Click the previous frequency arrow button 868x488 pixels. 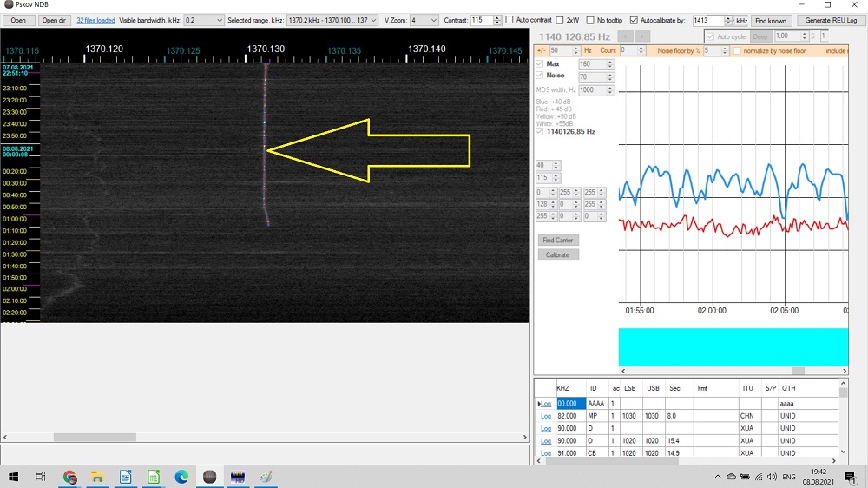tap(624, 36)
